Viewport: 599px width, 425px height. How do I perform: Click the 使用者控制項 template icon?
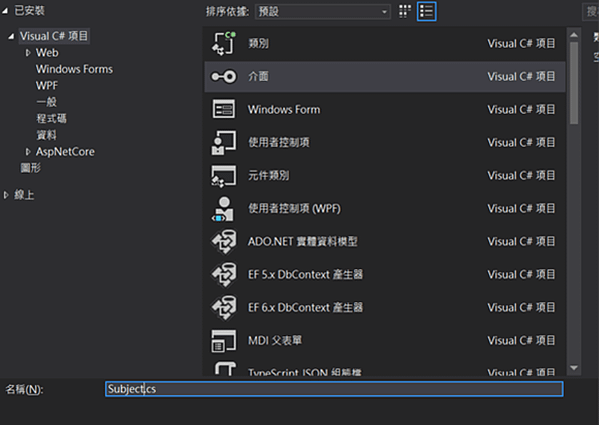pos(224,142)
